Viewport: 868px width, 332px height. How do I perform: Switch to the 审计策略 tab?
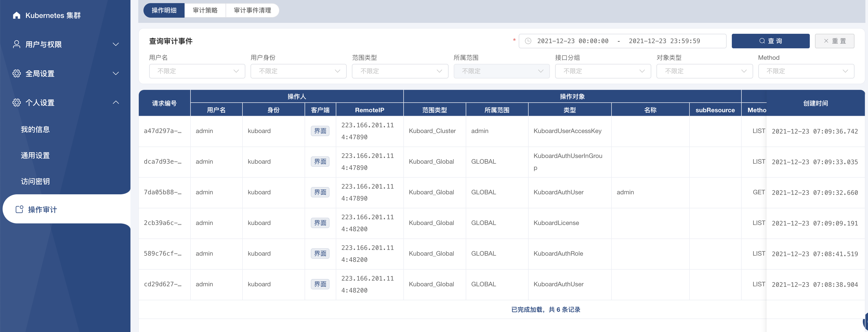(205, 10)
